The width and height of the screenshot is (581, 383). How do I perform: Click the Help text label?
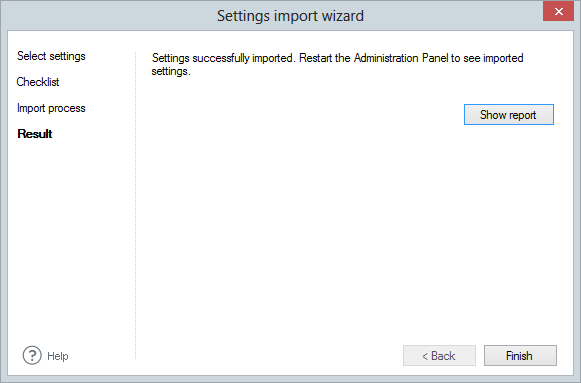(x=58, y=356)
